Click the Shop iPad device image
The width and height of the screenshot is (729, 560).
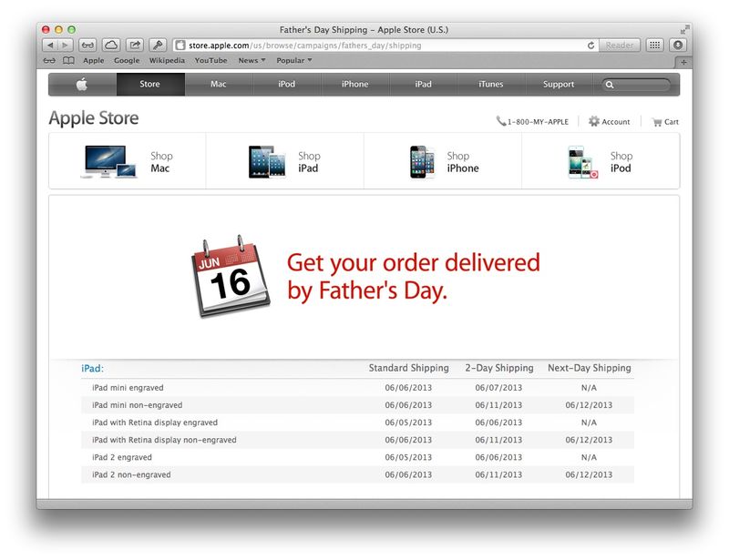267,162
